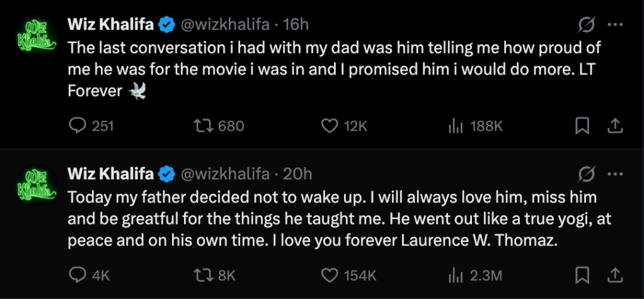Bookmark the 'LT Forever' tweet
Image resolution: width=644 pixels, height=299 pixels.
pos(583,126)
